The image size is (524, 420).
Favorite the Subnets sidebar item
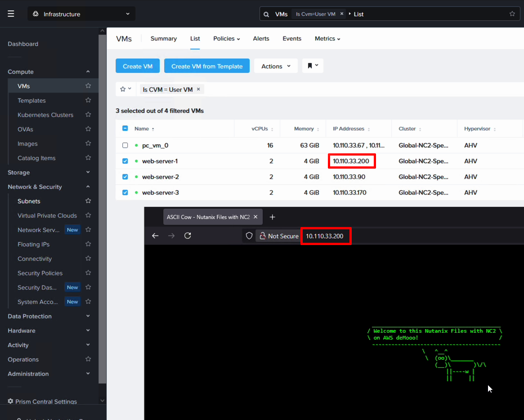point(88,201)
